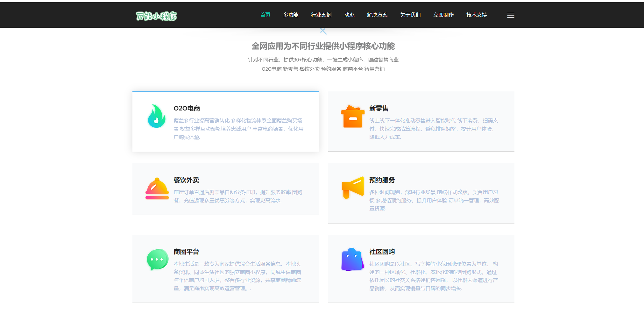The image size is (644, 321).
Task: Click the 预约服务 description starting 多种时间规则
Action: pos(434,200)
